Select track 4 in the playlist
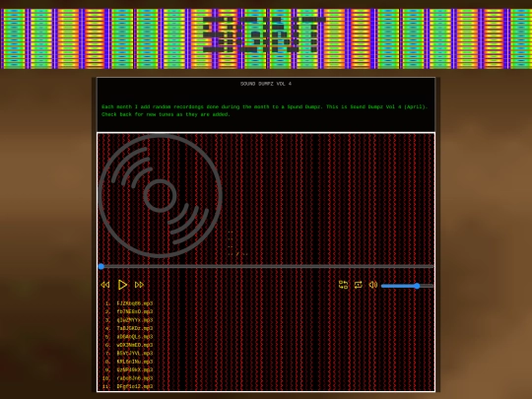 tap(135, 328)
